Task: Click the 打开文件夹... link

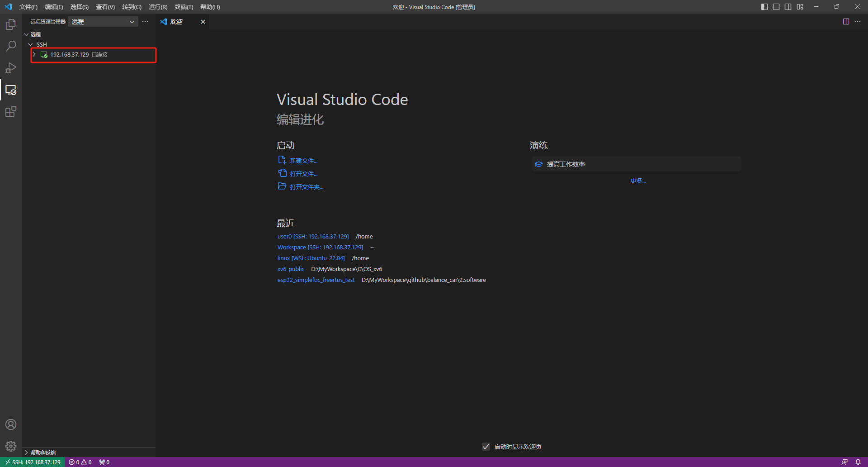Action: [307, 187]
